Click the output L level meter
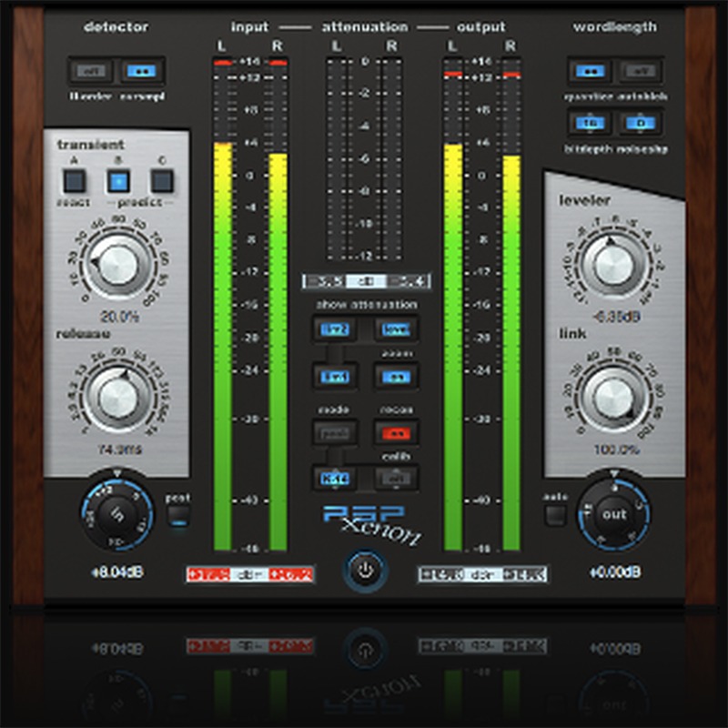 pyautogui.click(x=453, y=304)
